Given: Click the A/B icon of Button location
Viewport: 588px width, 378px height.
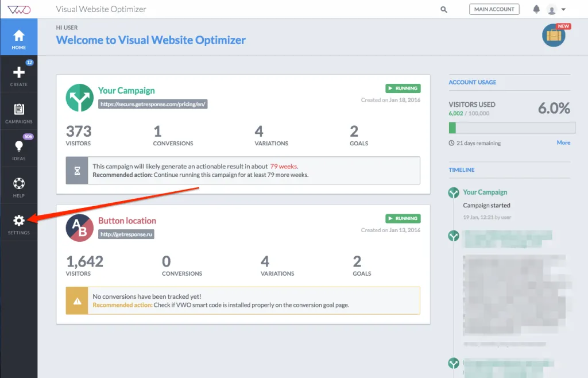Looking at the screenshot, I should (79, 228).
